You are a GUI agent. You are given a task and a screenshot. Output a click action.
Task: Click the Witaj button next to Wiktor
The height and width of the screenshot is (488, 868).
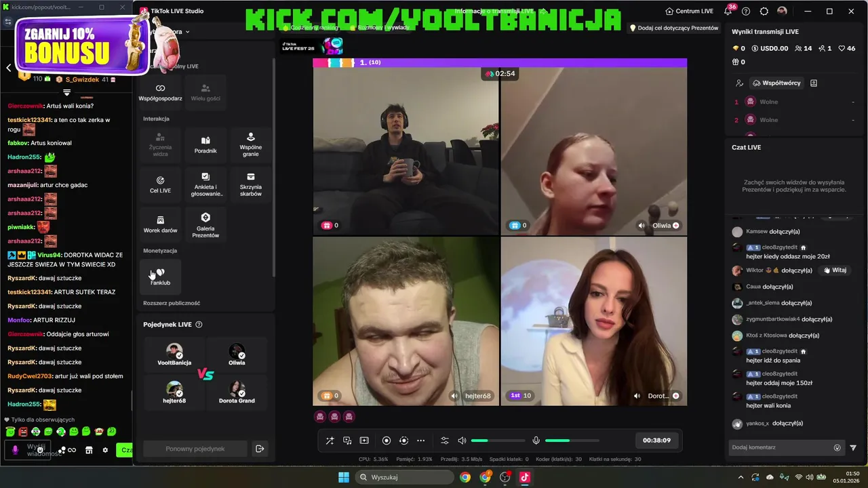[x=835, y=270]
